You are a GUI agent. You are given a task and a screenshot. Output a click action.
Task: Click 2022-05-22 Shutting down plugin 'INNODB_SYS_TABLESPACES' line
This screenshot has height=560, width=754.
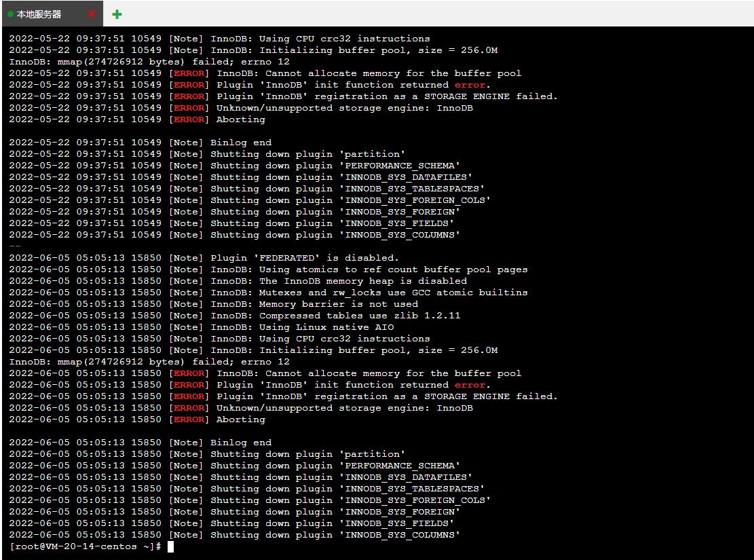(246, 189)
